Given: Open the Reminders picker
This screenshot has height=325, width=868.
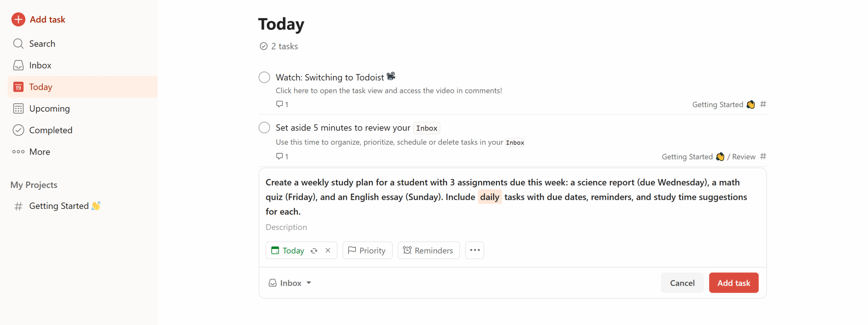Looking at the screenshot, I should click(428, 250).
